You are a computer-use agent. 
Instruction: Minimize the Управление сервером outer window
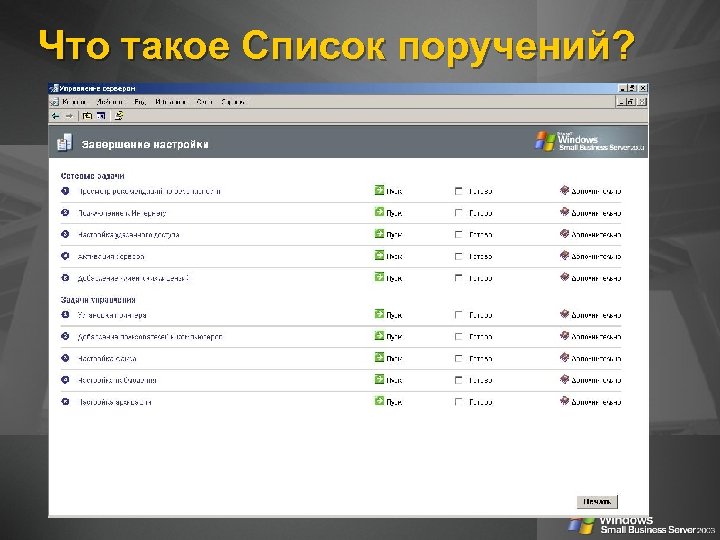623,88
